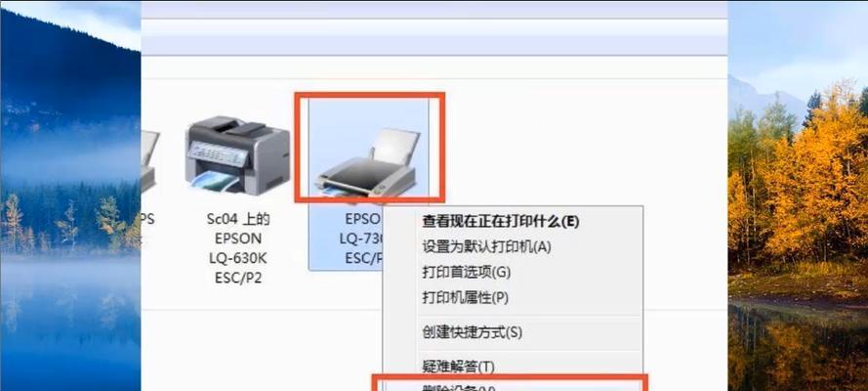868x391 pixels.
Task: Click the highlighted EPSON LQ-730 printer icon
Action: point(367,164)
